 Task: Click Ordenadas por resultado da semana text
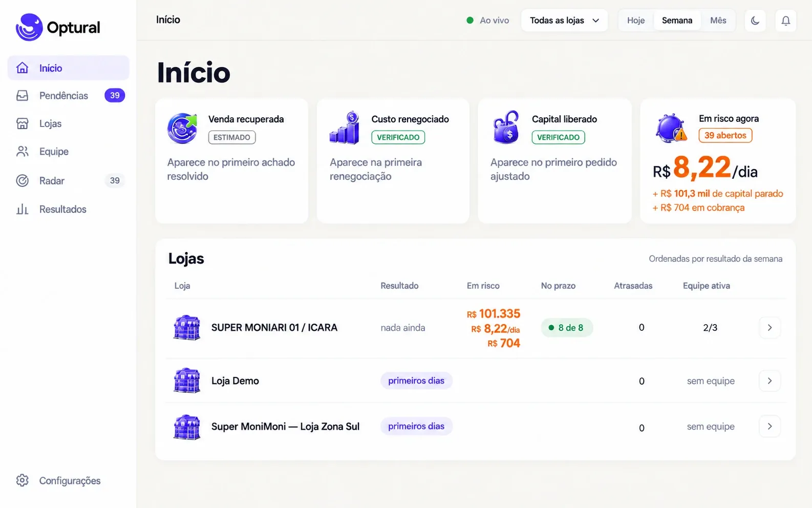click(x=715, y=259)
